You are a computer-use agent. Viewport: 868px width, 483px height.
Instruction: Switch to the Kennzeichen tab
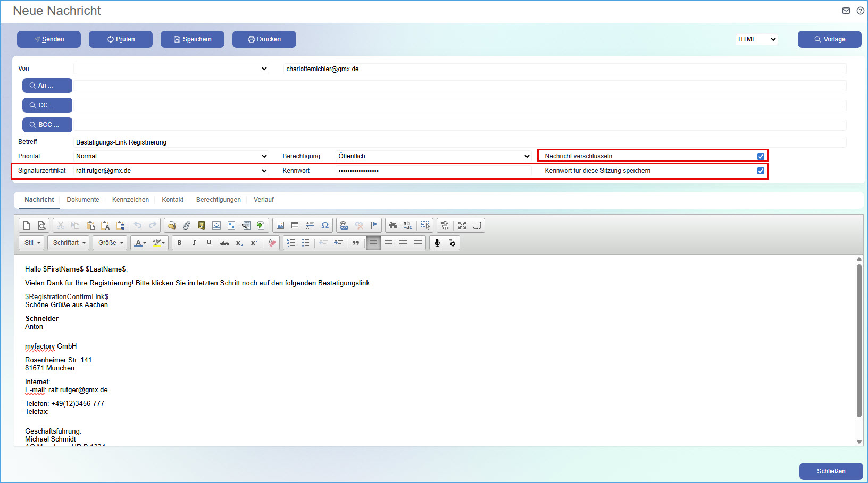(130, 200)
